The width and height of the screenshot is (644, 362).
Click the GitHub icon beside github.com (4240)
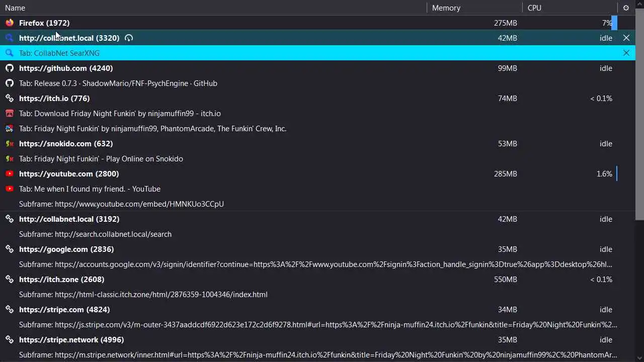[9, 68]
